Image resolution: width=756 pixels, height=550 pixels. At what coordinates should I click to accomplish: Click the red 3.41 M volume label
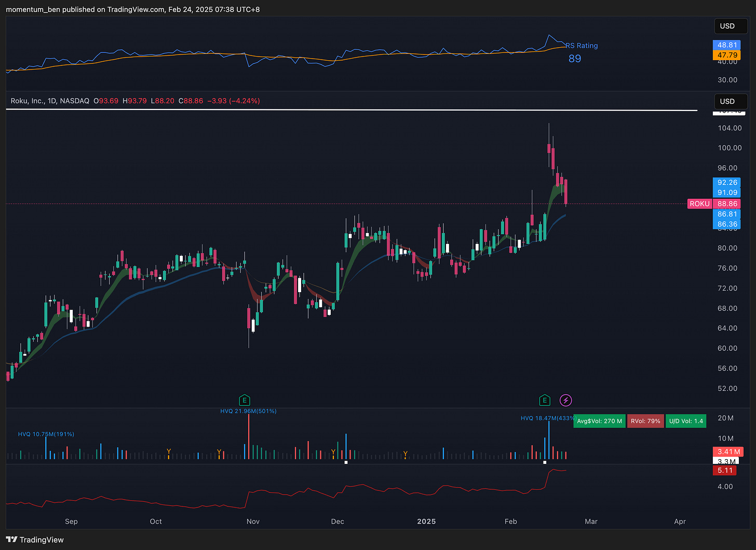coord(728,452)
